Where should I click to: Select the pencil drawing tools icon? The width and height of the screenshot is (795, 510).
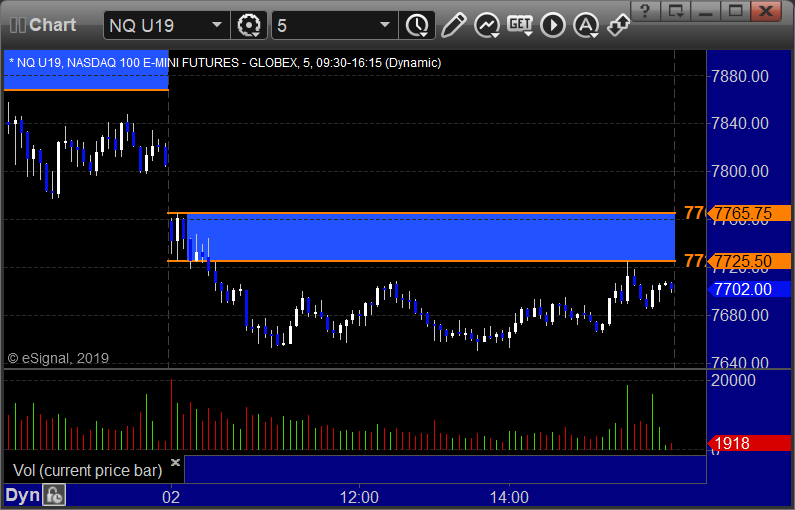tap(453, 25)
